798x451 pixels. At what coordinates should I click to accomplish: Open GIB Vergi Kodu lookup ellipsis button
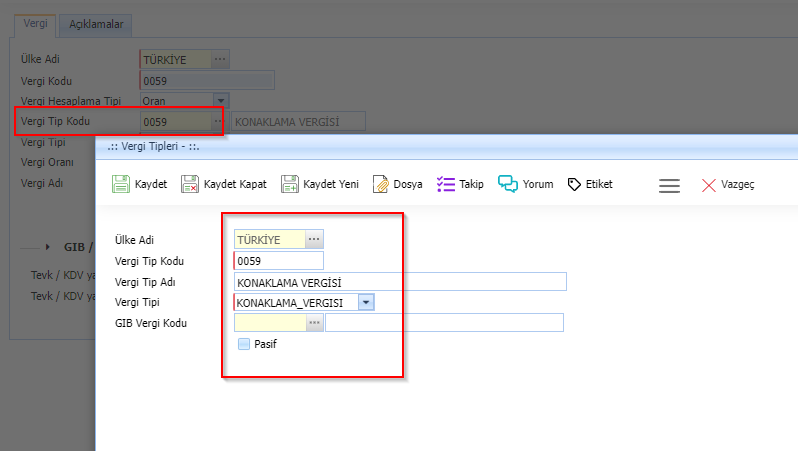[315, 323]
